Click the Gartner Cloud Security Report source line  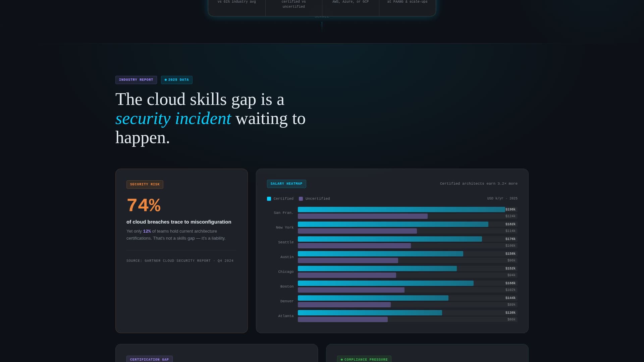click(x=180, y=261)
